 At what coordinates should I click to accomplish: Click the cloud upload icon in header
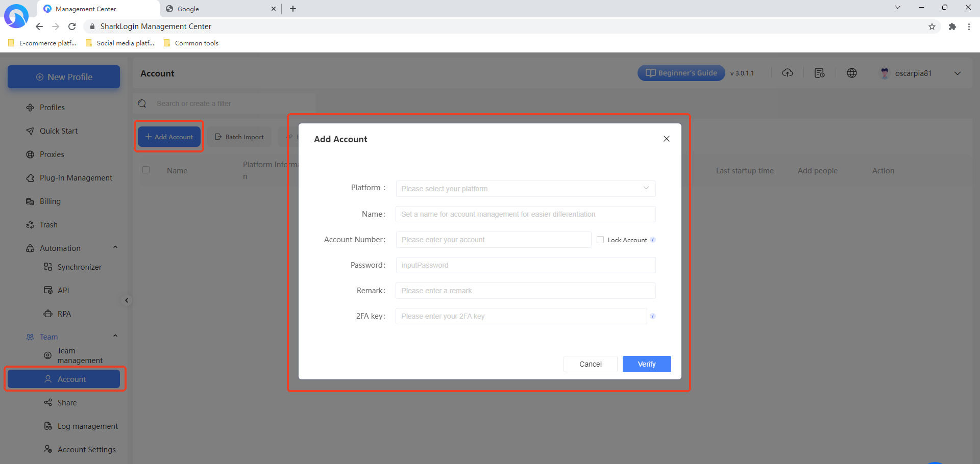[788, 73]
